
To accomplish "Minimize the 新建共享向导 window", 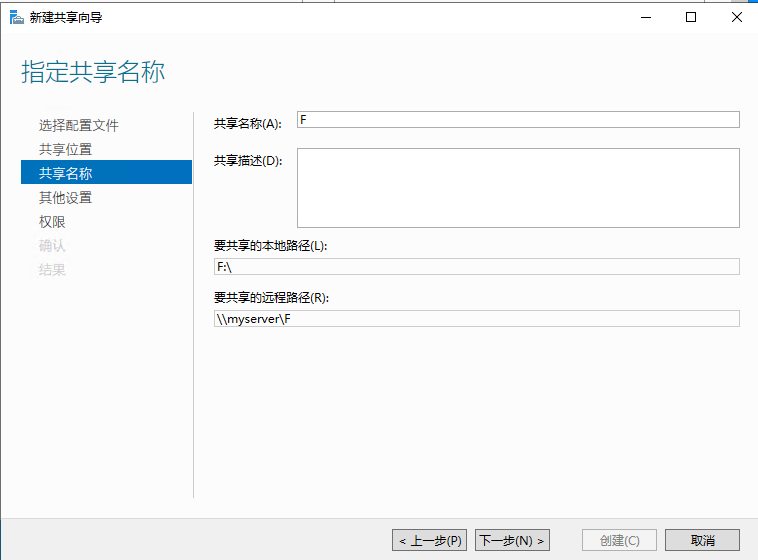I will point(645,17).
